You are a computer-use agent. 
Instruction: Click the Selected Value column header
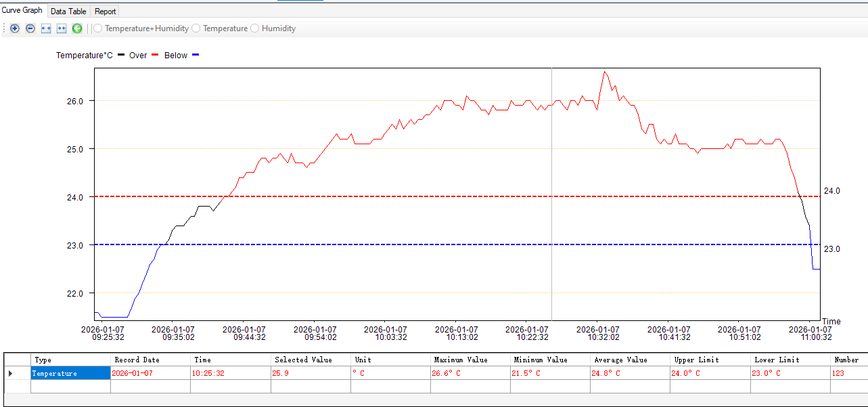click(x=298, y=360)
